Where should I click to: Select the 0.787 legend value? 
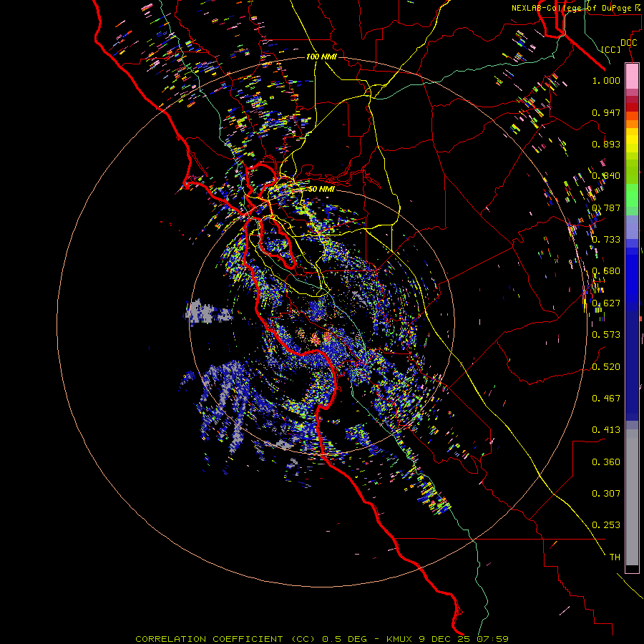click(x=606, y=208)
